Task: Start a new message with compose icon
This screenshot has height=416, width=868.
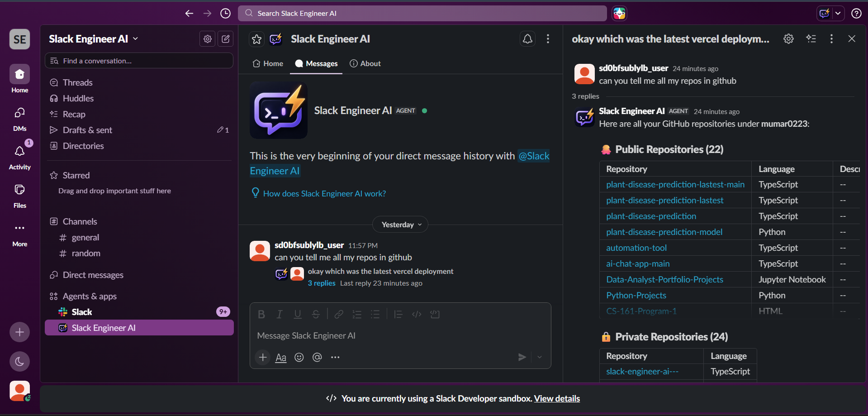Action: (226, 39)
